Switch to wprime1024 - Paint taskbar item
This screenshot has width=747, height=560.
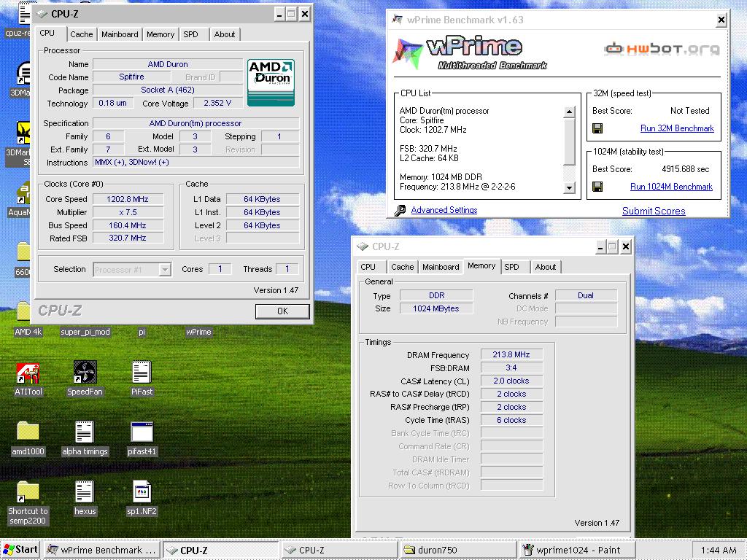[576, 550]
